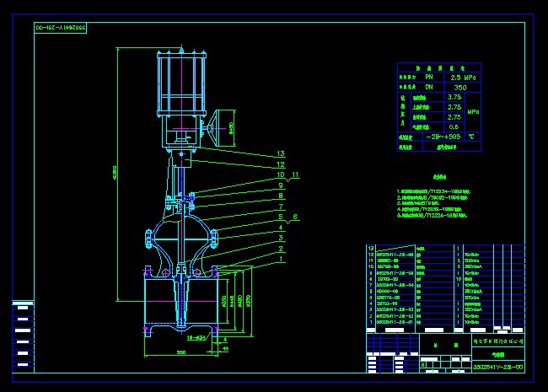Click the -29~+595 °C temperature cell
This screenshot has width=548, height=392.
click(444, 136)
